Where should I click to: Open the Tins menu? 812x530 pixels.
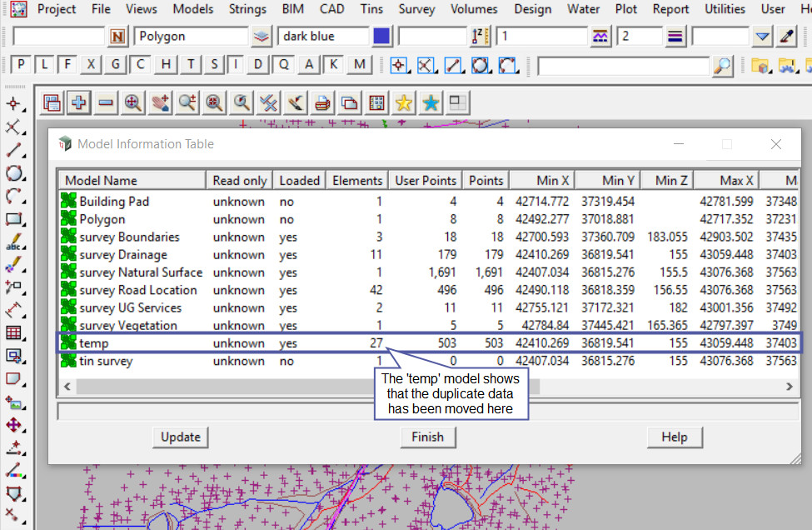point(371,9)
